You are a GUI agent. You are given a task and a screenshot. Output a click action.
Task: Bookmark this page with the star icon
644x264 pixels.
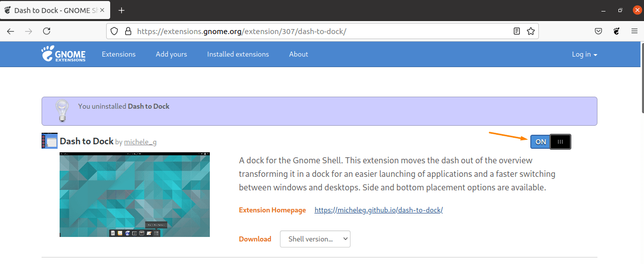[531, 31]
